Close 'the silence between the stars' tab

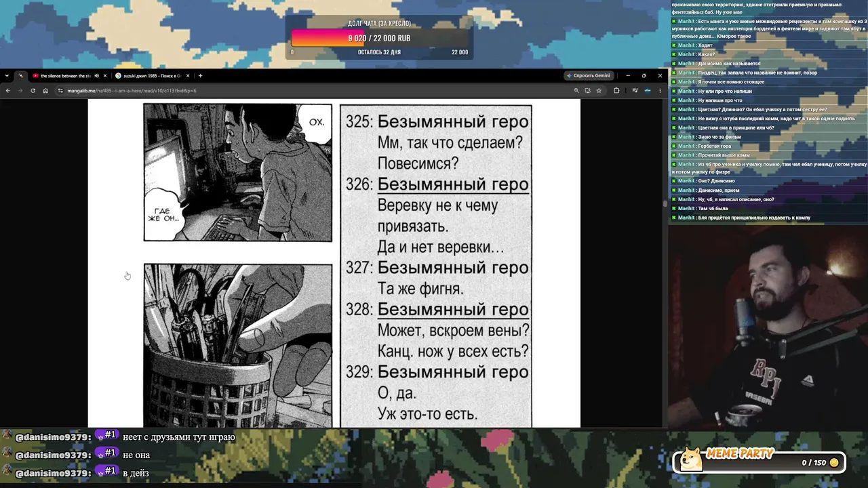click(105, 76)
